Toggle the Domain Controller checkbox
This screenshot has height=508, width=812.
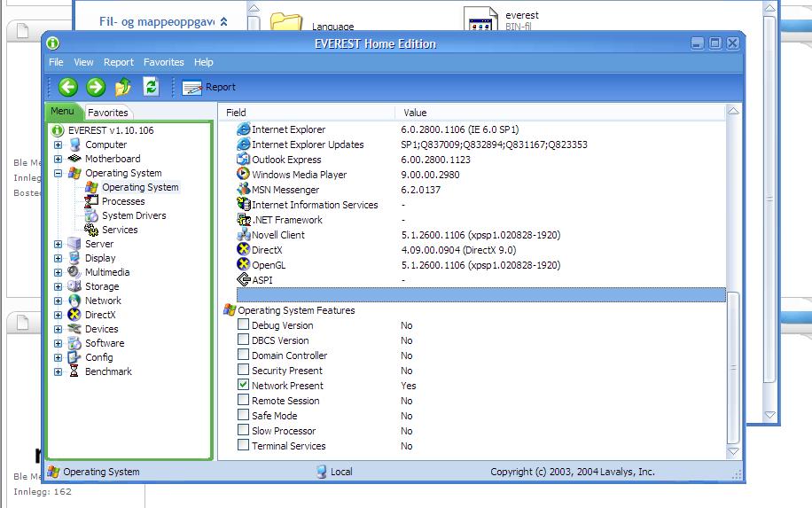coord(243,355)
